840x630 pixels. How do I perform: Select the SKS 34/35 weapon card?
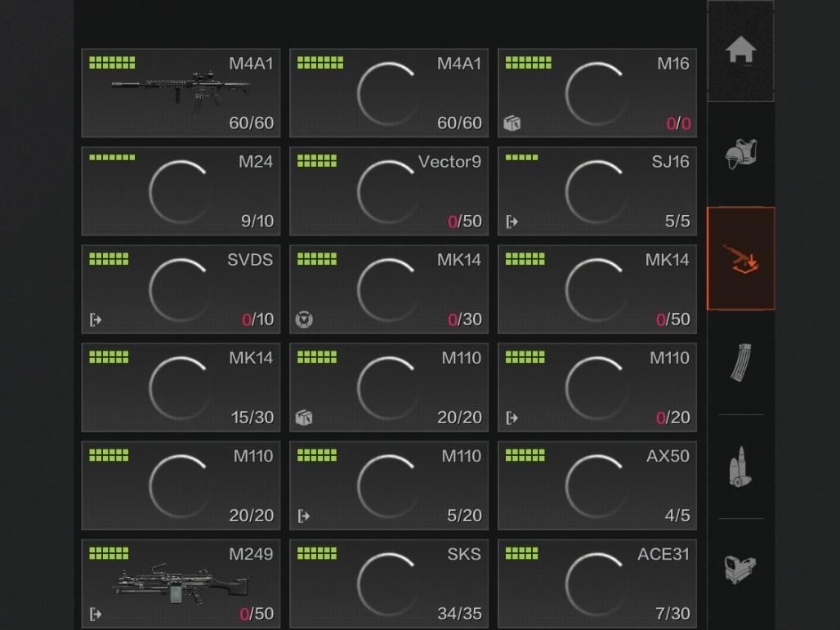point(389,583)
